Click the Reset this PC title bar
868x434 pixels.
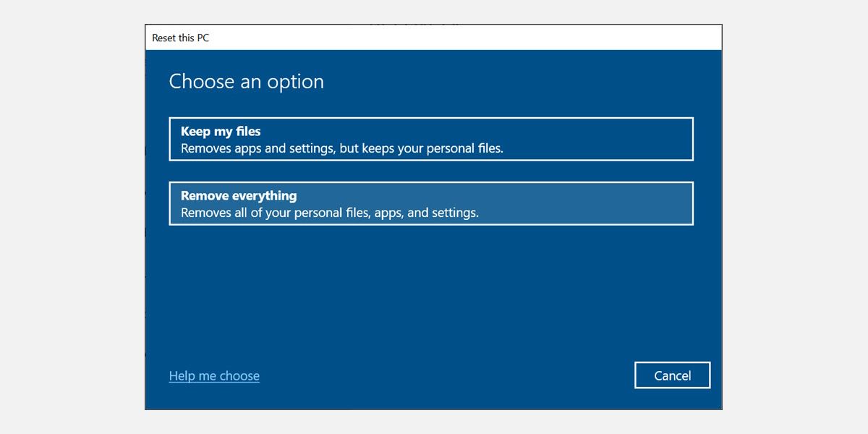point(434,38)
